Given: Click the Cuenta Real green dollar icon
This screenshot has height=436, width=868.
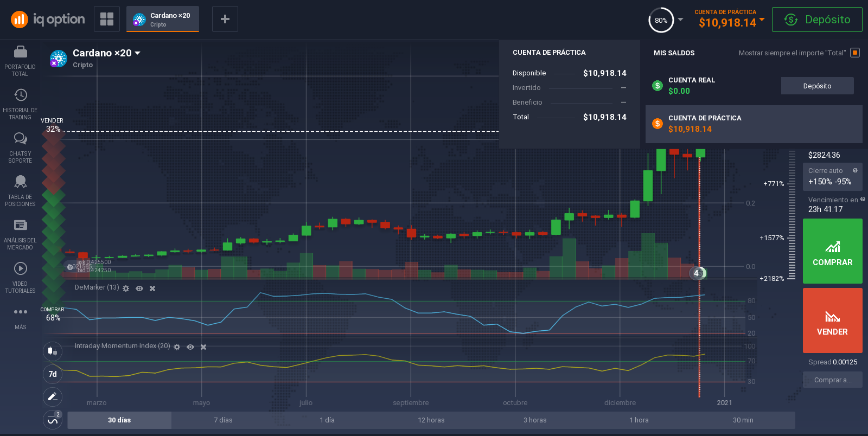Looking at the screenshot, I should (x=658, y=86).
